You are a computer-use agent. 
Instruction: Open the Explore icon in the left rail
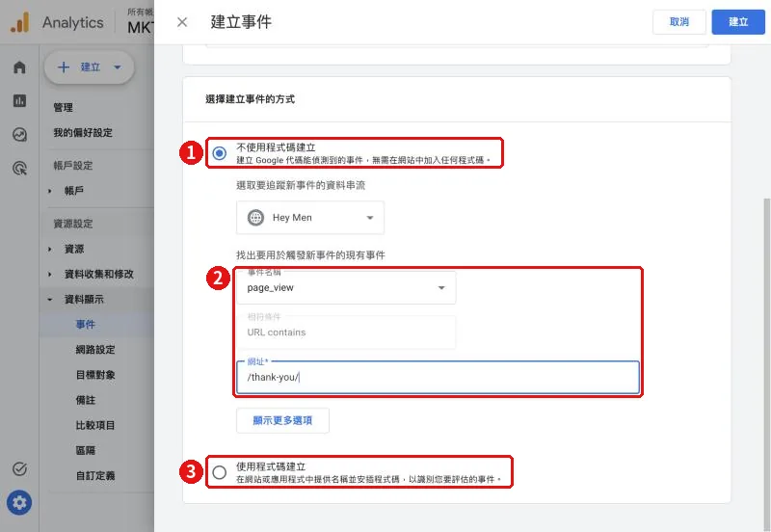point(19,134)
